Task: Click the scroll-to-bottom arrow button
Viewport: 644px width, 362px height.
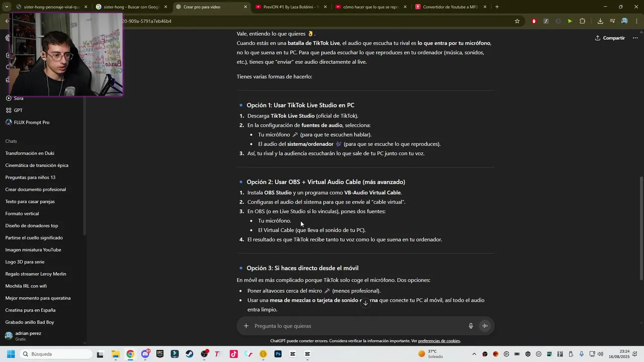Action: pos(365,303)
